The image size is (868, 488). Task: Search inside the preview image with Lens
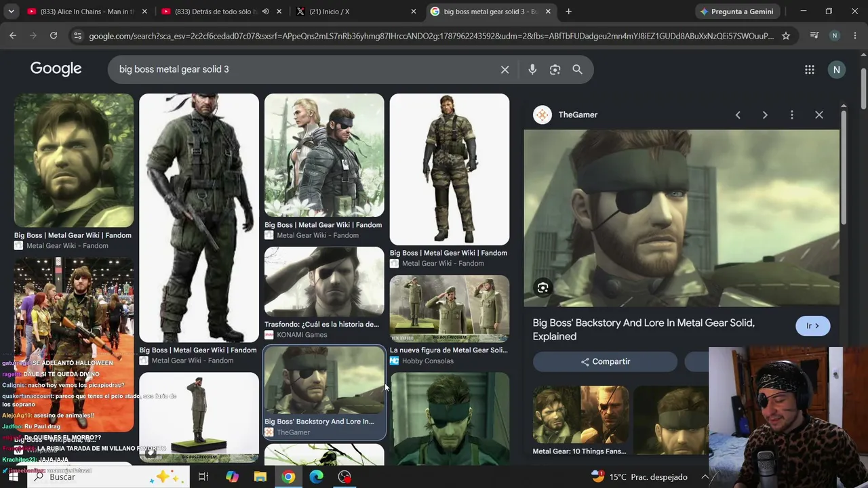click(542, 288)
